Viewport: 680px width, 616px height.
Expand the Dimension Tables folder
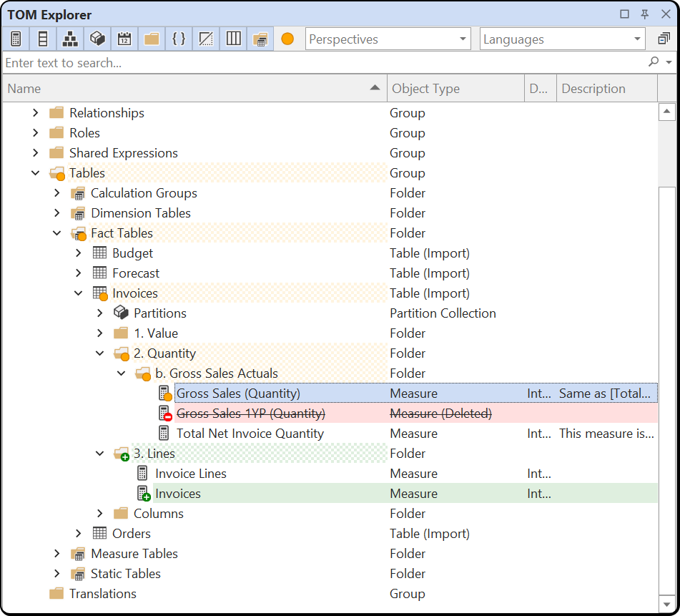pos(56,213)
